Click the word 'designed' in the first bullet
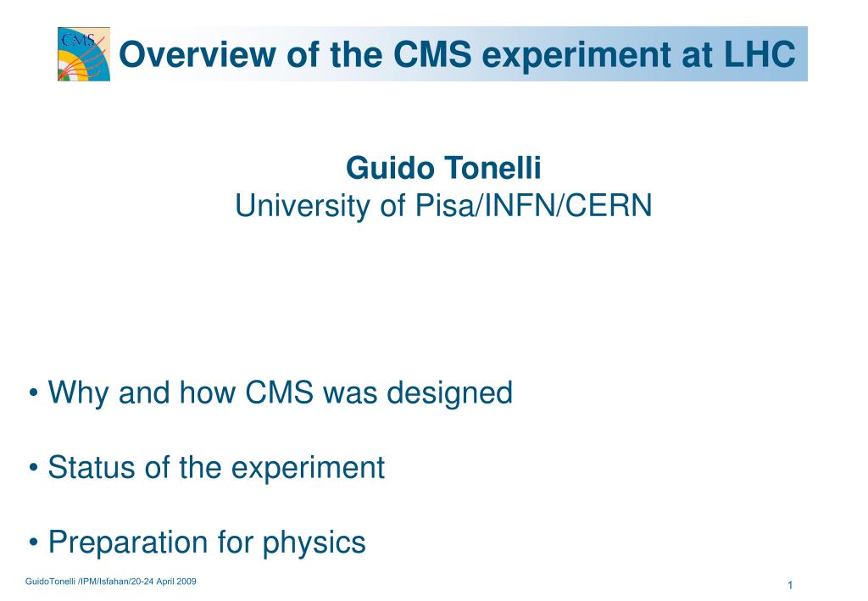868x601 pixels. [449, 394]
